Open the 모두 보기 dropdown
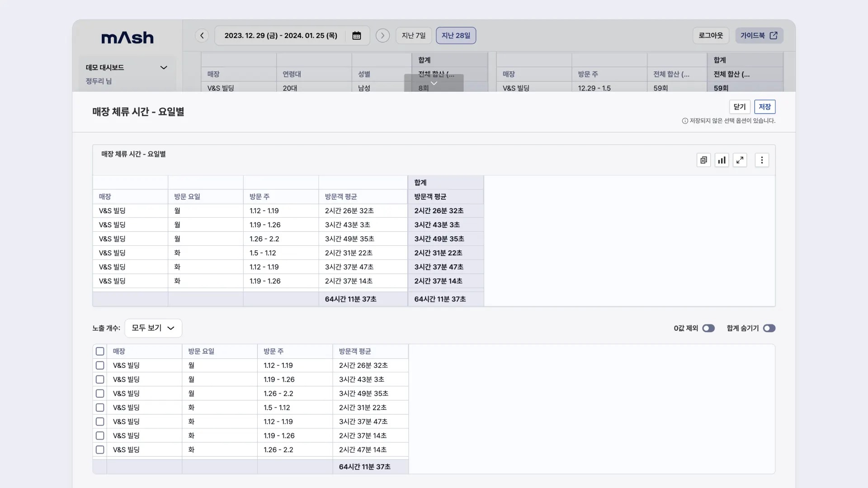Screen dimensions: 868x488 click(153, 328)
